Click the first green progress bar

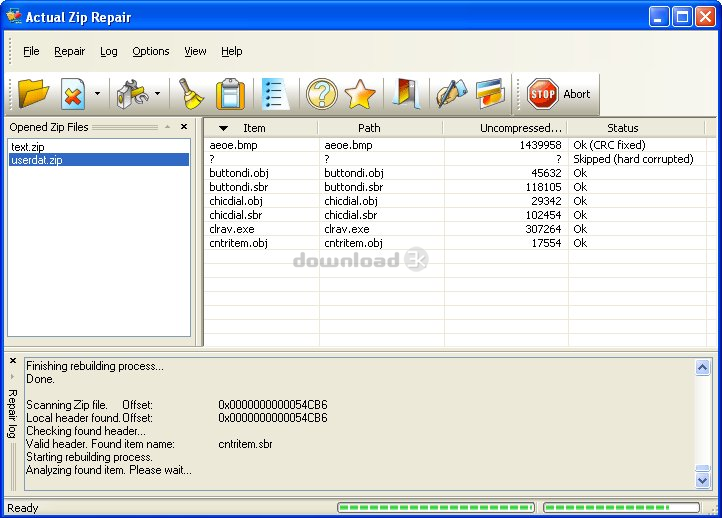tap(436, 507)
